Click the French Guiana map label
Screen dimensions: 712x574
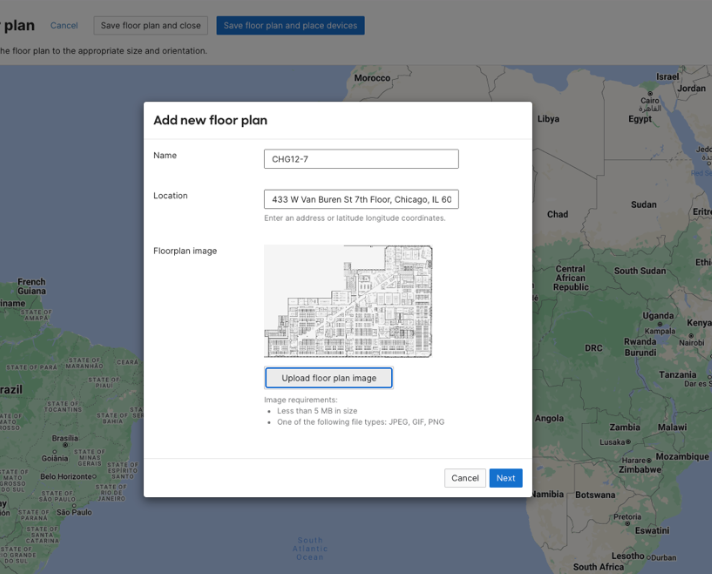[x=31, y=287]
